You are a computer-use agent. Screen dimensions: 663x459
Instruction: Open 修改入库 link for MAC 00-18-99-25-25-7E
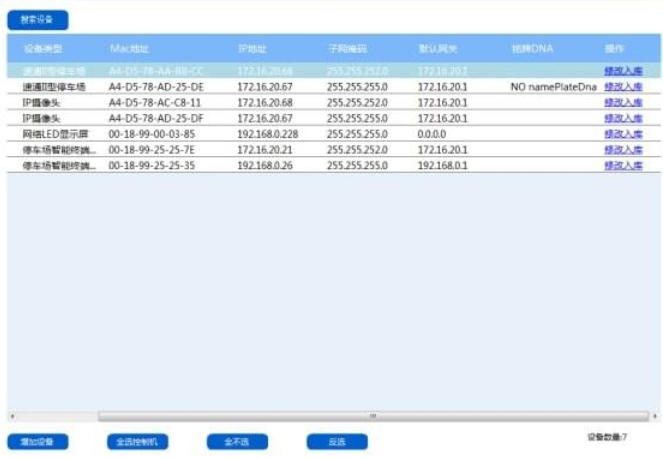623,150
